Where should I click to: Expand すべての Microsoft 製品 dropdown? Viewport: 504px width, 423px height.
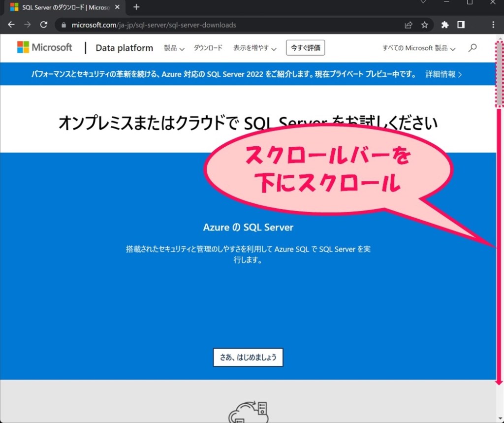419,48
